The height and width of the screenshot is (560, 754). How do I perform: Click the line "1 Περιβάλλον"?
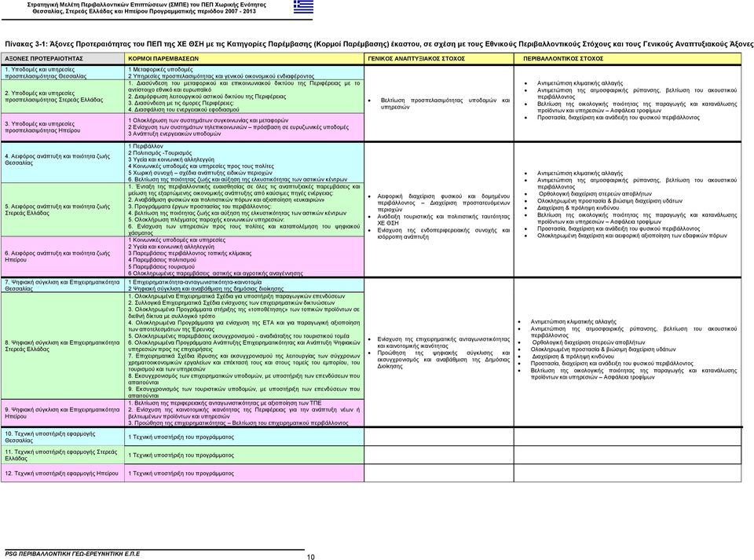tap(145, 146)
